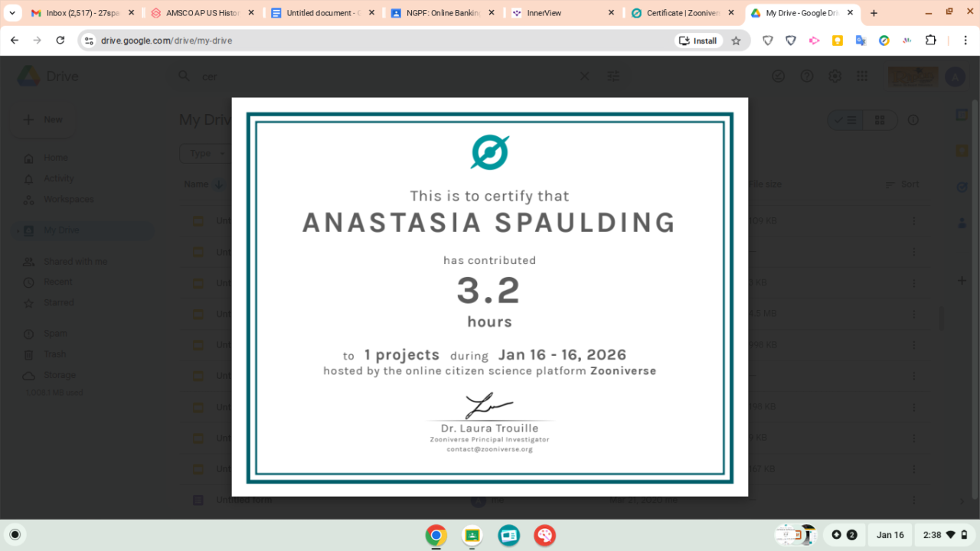Open advanced search options in Drive
Image resolution: width=980 pixels, height=551 pixels.
tap(613, 77)
